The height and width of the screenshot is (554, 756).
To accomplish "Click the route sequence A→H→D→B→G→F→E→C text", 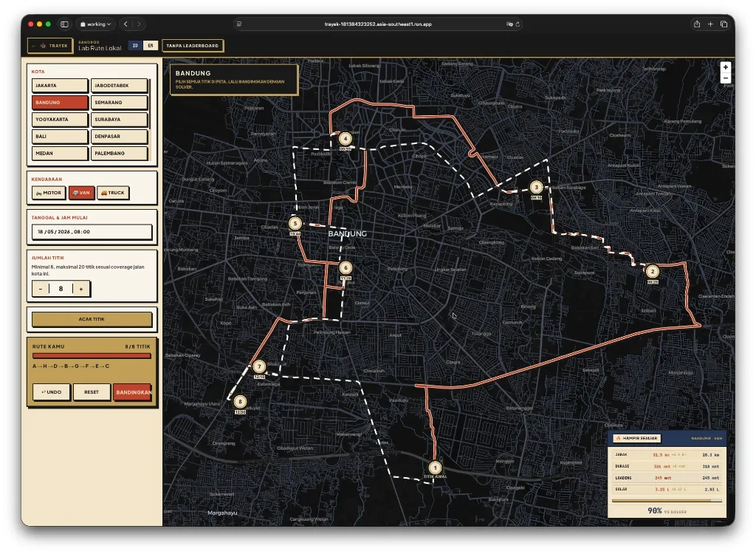I will 71,366.
